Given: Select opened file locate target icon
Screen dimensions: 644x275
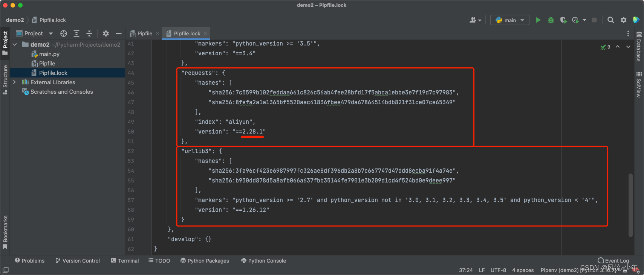Looking at the screenshot, I should point(64,33).
